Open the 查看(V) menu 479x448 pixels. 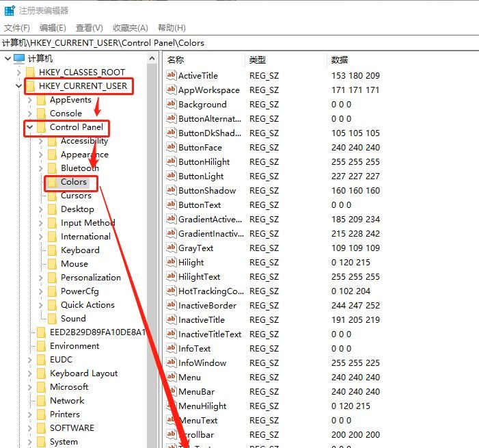(90, 28)
